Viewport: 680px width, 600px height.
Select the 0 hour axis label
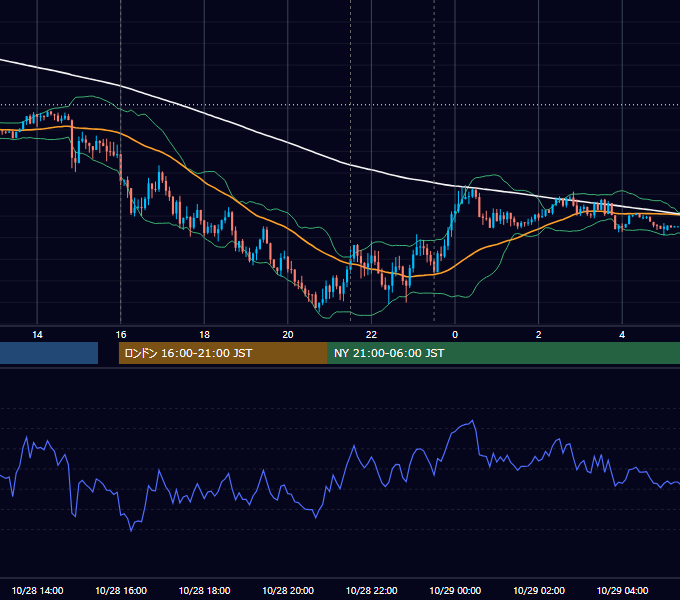[455, 335]
